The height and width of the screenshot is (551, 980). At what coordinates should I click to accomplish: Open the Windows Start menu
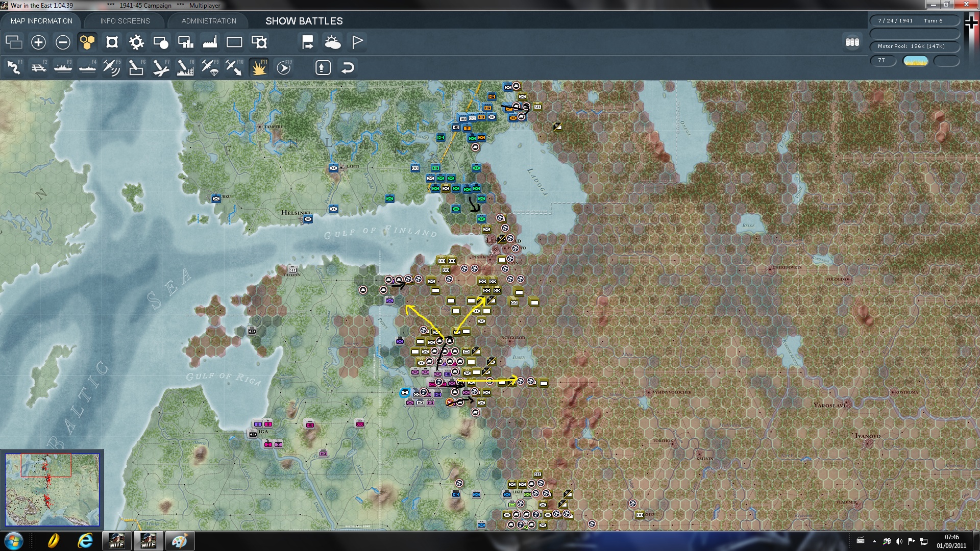(x=14, y=541)
